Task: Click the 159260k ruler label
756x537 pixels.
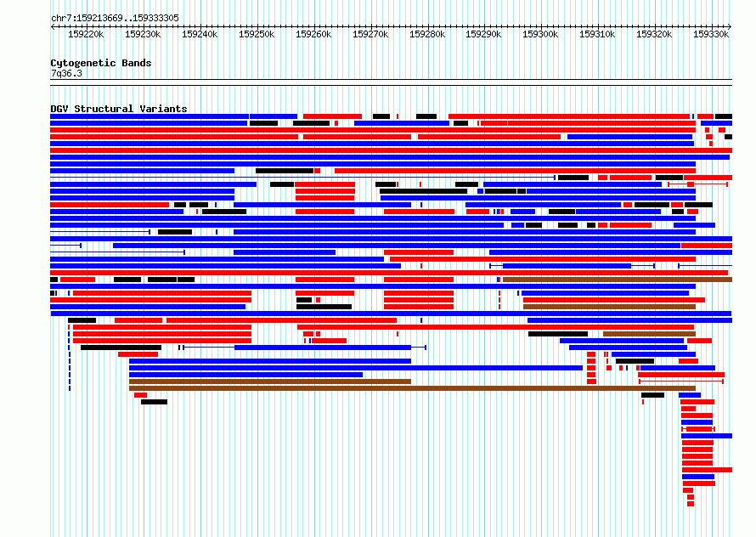Action: (313, 34)
